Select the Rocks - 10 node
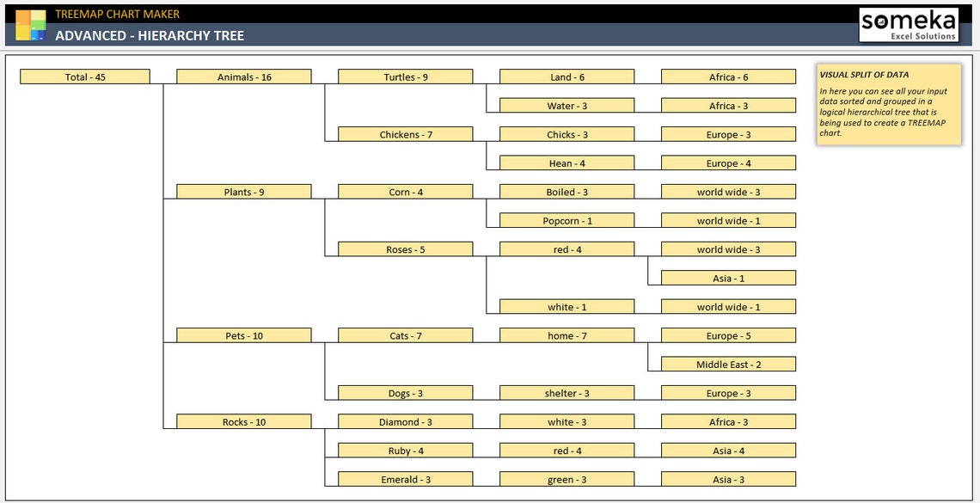The width and height of the screenshot is (980, 503). coord(244,421)
